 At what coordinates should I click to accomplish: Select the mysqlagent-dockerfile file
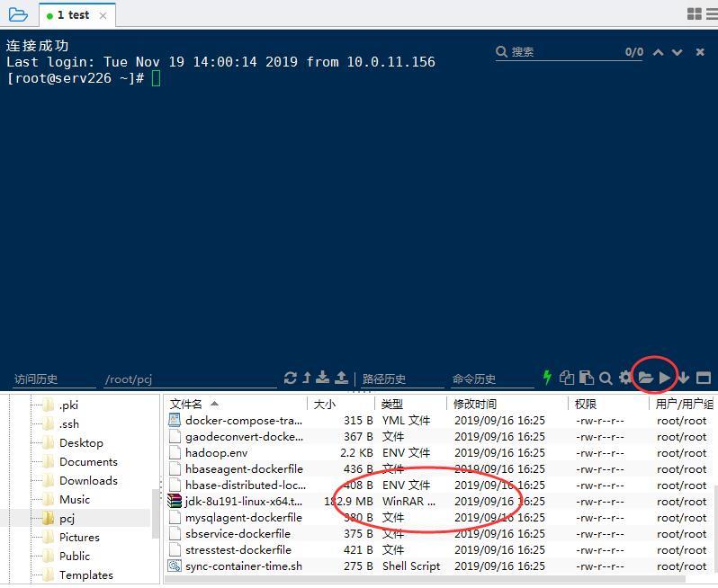pos(244,518)
